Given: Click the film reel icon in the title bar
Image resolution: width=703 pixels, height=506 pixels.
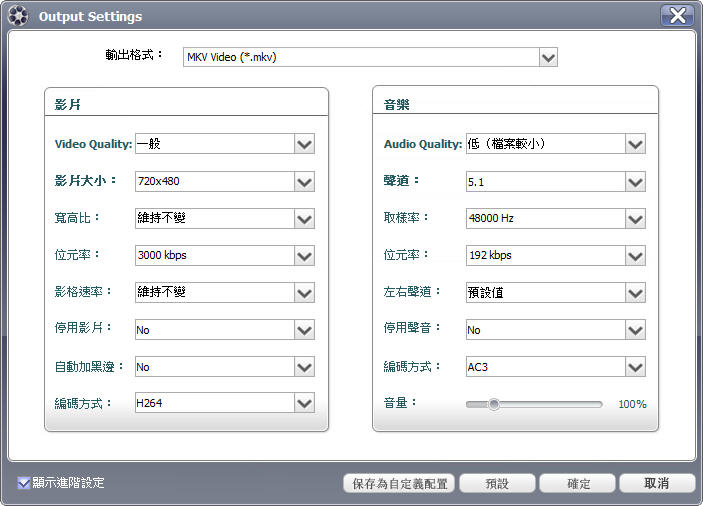Looking at the screenshot, I should click(x=18, y=16).
